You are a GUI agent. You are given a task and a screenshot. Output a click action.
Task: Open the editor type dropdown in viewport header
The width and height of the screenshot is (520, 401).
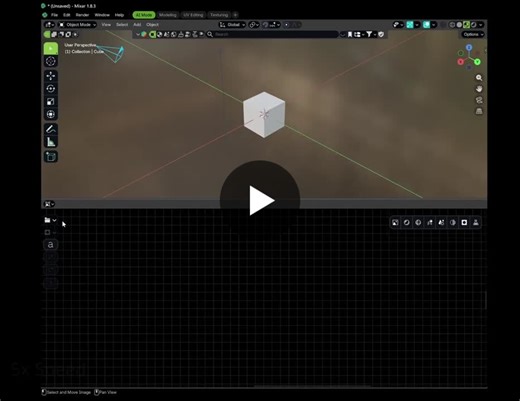pos(49,25)
